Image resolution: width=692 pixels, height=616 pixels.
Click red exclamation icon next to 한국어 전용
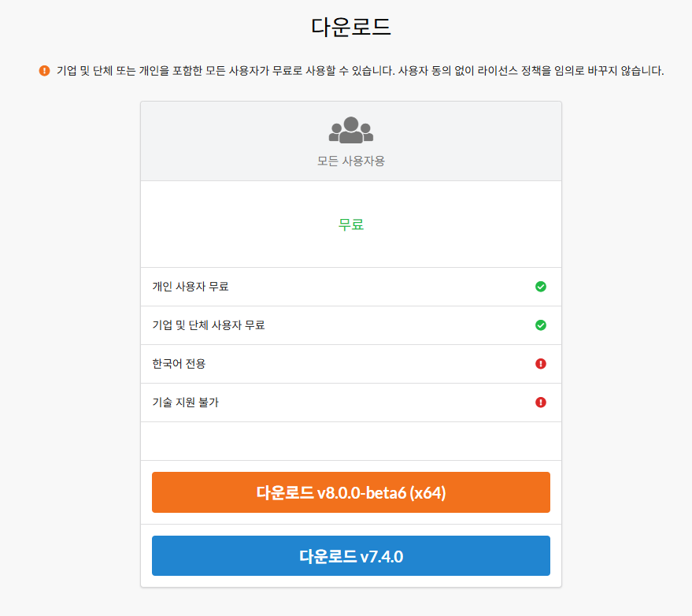[x=541, y=364]
